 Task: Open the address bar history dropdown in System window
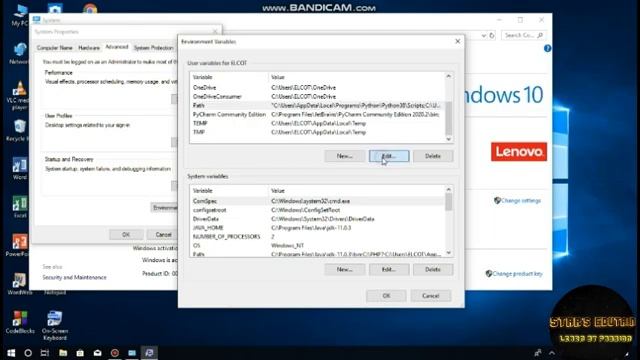click(x=484, y=36)
